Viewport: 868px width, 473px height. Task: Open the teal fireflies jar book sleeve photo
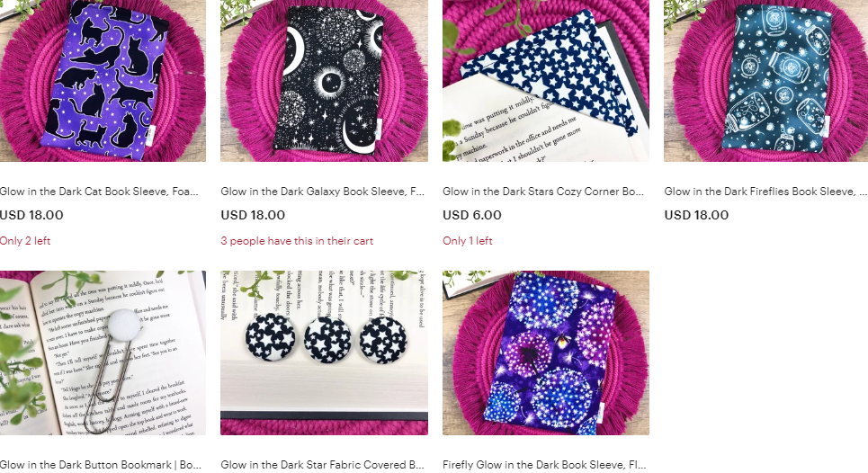coord(766,81)
